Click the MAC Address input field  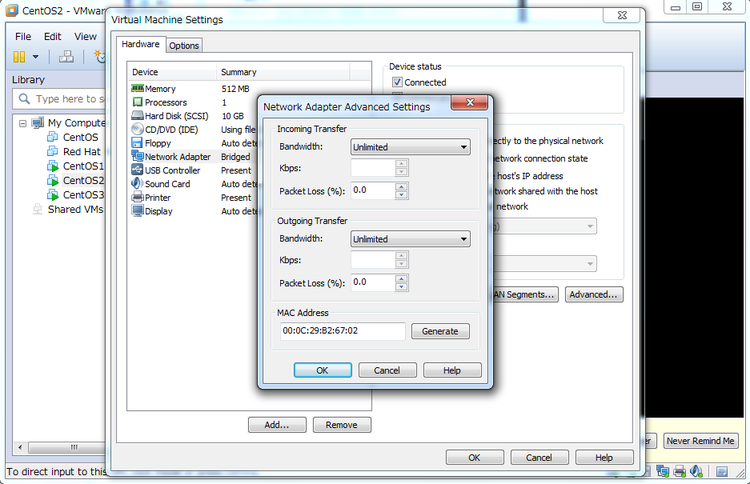(342, 331)
